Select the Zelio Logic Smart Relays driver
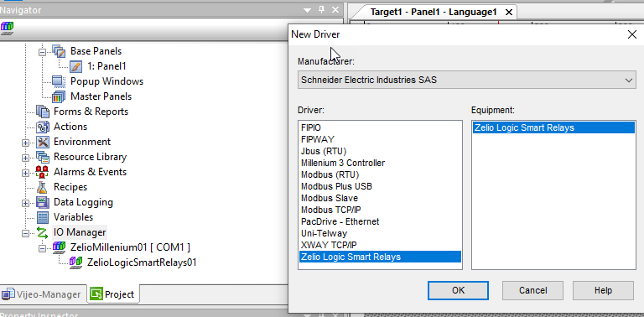The image size is (644, 317). click(380, 257)
